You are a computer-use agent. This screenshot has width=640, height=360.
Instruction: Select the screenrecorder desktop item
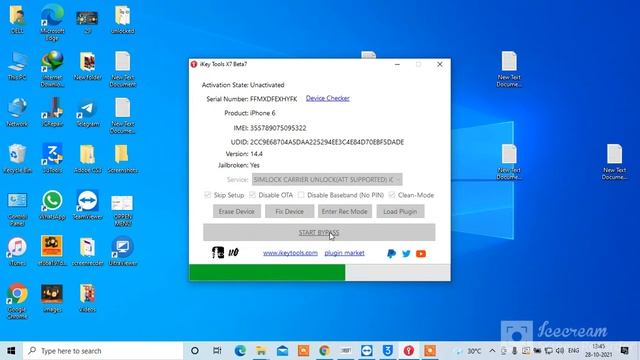point(87,251)
